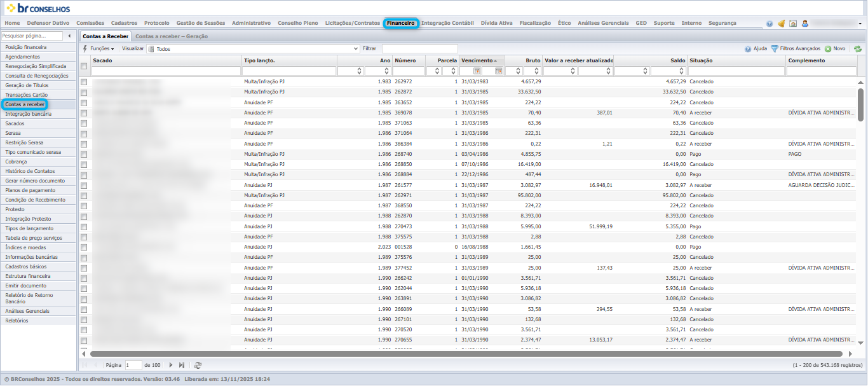868x386 pixels.
Task: Click the Novo button
Action: (x=835, y=48)
